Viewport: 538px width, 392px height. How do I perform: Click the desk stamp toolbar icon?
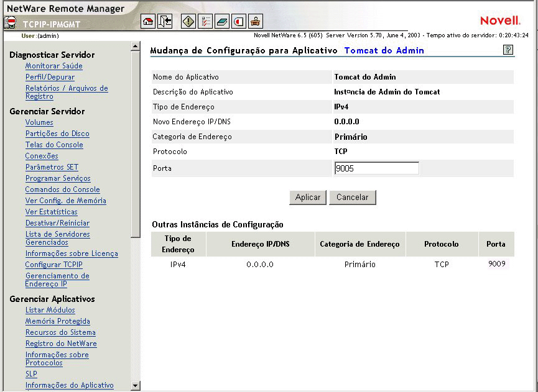(256, 22)
